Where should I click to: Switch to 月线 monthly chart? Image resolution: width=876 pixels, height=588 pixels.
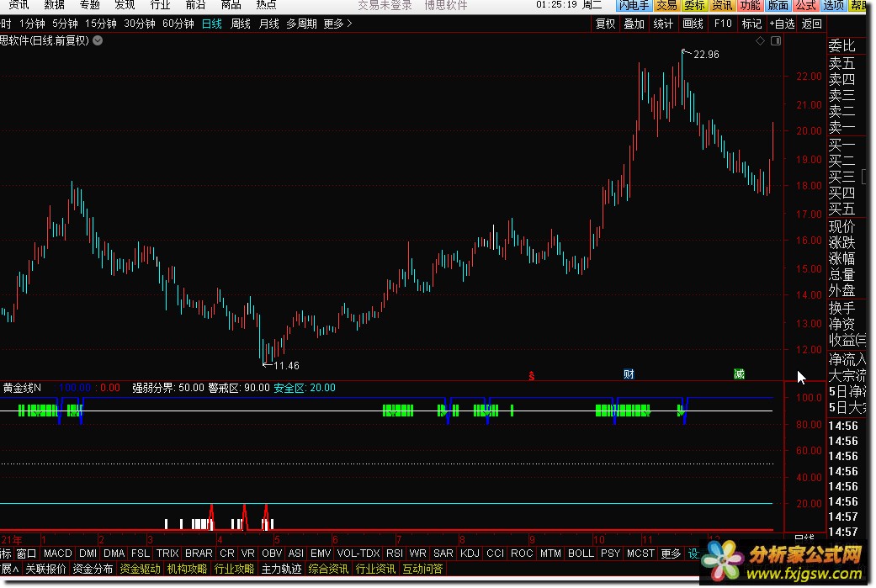point(269,24)
